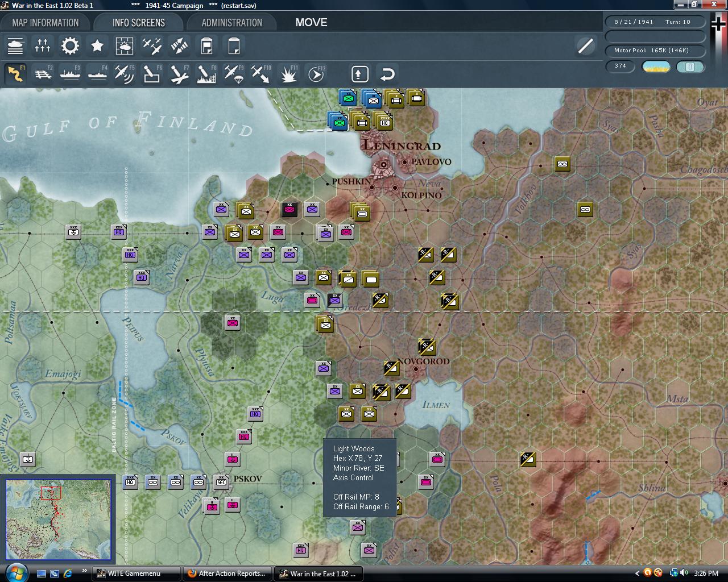The width and height of the screenshot is (728, 582).
Task: Click the system tray volume icon
Action: click(684, 573)
